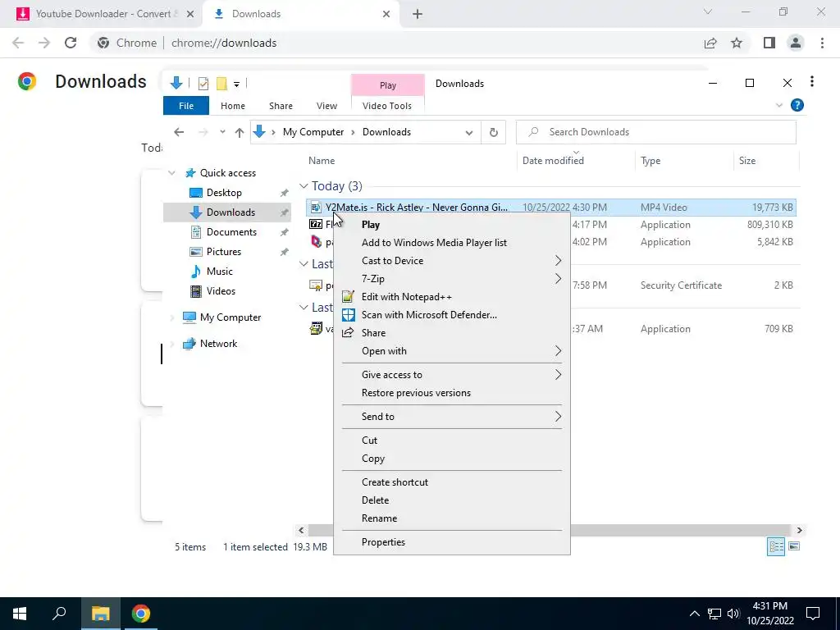
Task: Click horizontal scrollbar left arrow
Action: (301, 531)
